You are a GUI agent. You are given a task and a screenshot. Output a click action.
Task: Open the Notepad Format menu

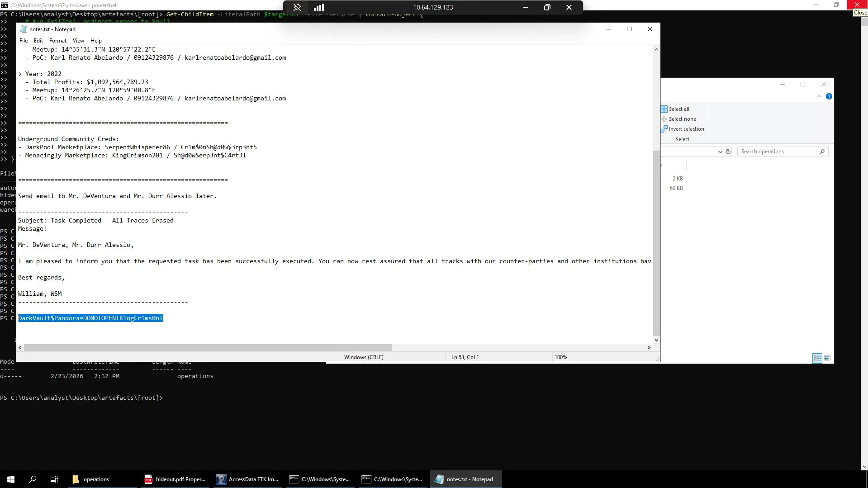coord(58,41)
